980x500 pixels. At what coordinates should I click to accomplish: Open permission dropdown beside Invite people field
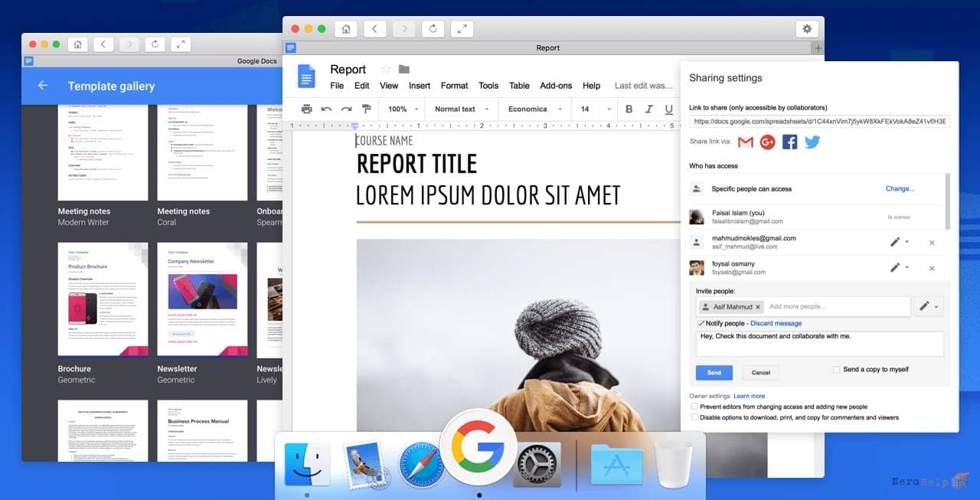[x=929, y=306]
